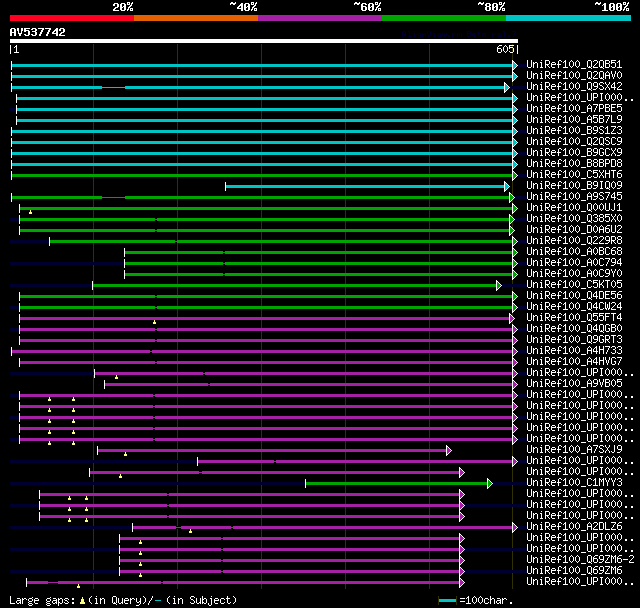Screen dimensions: 640x608
Task: Click the 605 end-position label on query
Action: [x=505, y=49]
